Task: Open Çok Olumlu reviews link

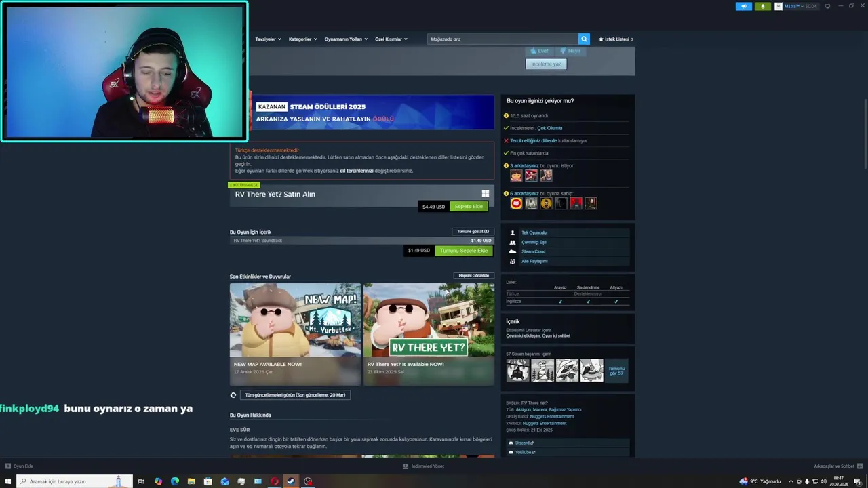Action: pyautogui.click(x=550, y=128)
